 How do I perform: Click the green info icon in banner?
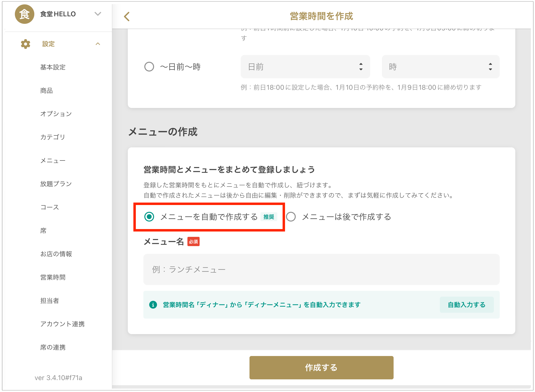153,305
